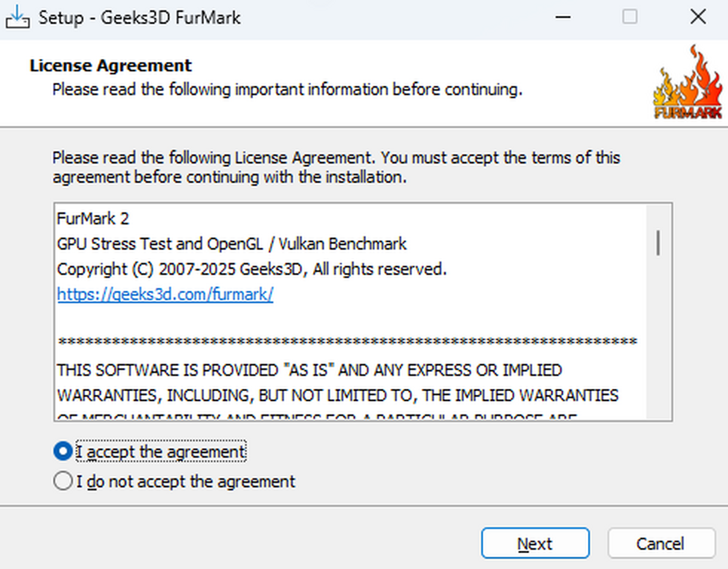This screenshot has width=728, height=569.
Task: Close the FurMark setup wizard with X
Action: (698, 16)
